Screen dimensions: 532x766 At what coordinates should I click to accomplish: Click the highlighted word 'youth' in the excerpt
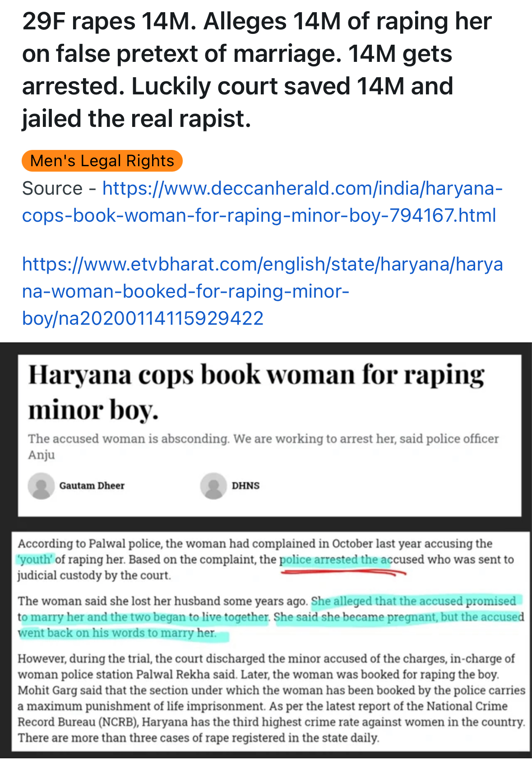coord(35,560)
